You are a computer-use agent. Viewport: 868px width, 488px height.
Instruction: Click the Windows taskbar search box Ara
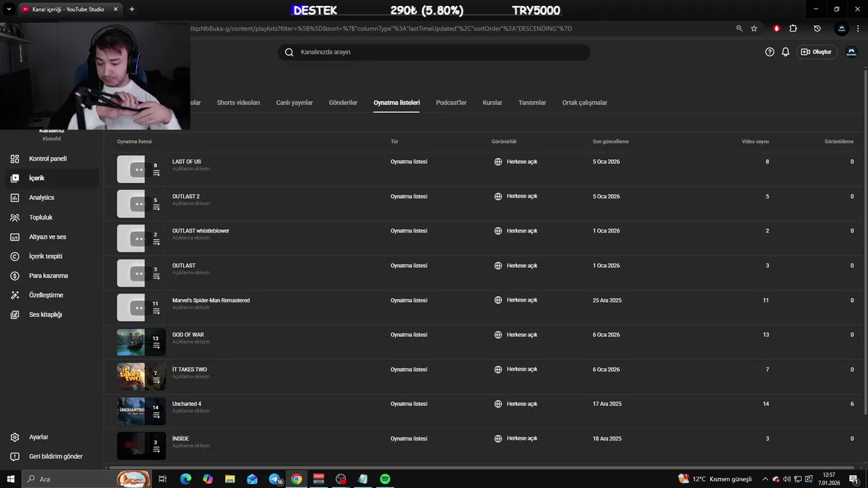click(x=88, y=479)
